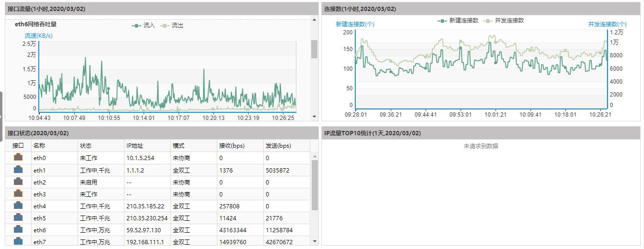The image size is (644, 249).
Task: Click the eth6 interface port icon
Action: pos(18,229)
